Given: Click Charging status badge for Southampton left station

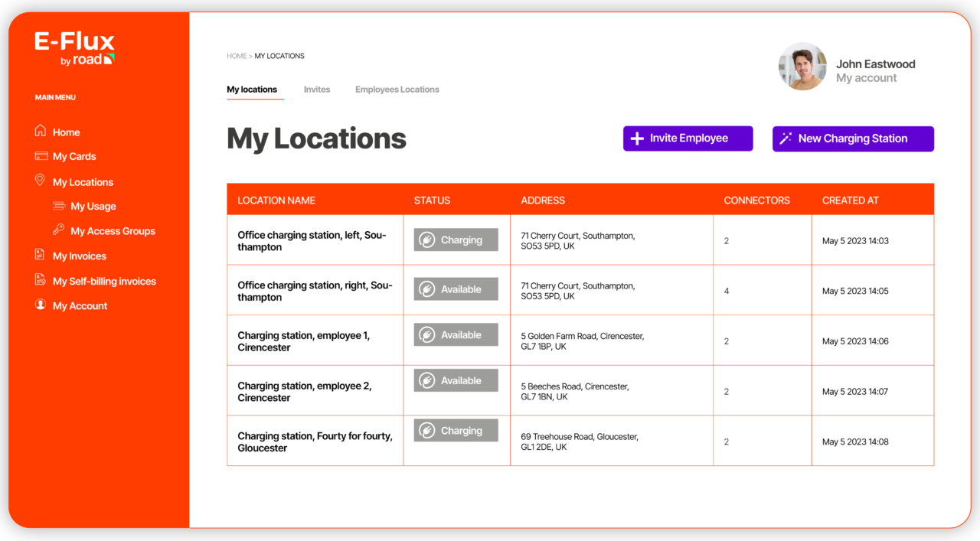Looking at the screenshot, I should tap(456, 240).
